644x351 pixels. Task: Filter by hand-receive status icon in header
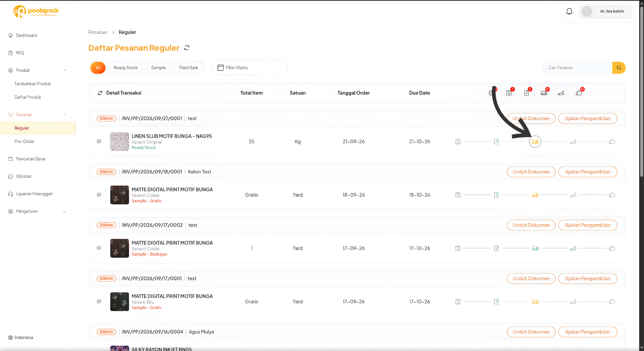coord(561,93)
